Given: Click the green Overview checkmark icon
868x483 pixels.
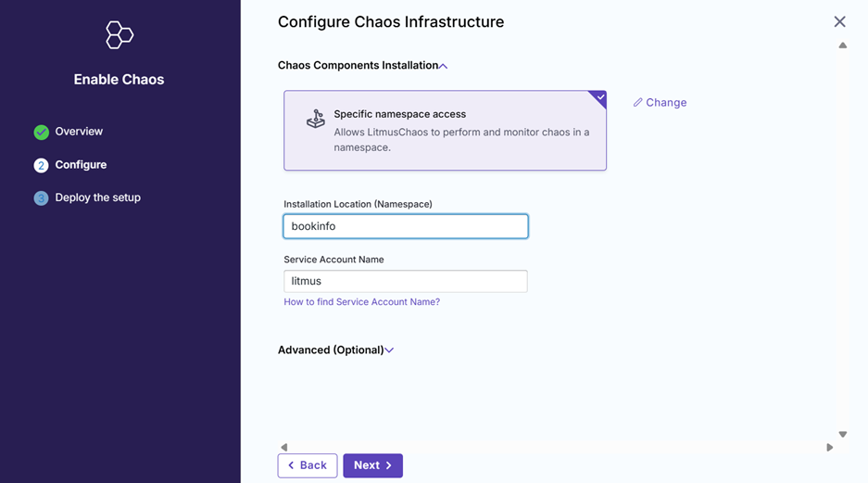Looking at the screenshot, I should pos(41,132).
